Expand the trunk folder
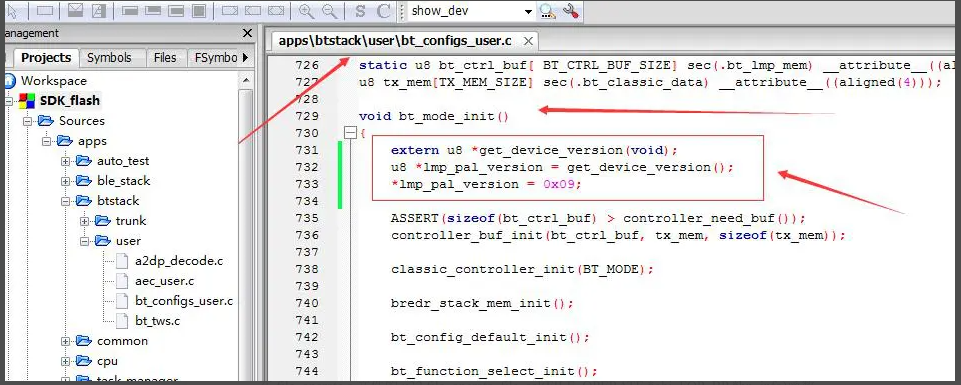The image size is (961, 385). click(x=85, y=221)
